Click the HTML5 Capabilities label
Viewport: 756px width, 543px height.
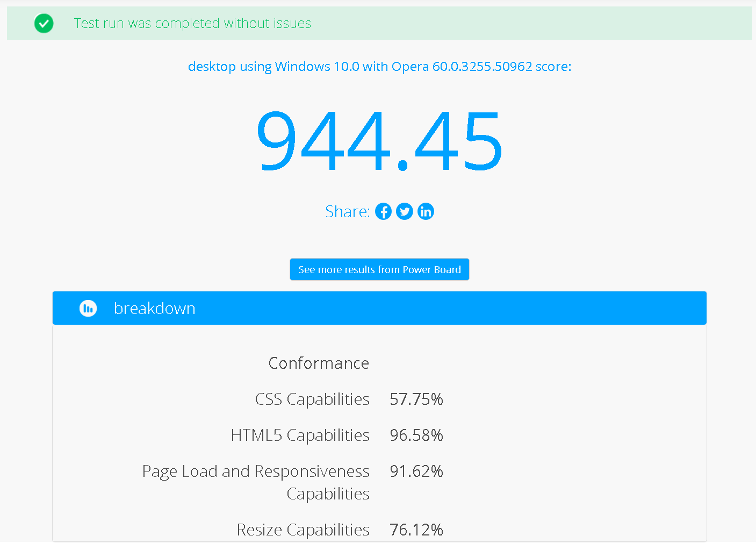pos(300,435)
